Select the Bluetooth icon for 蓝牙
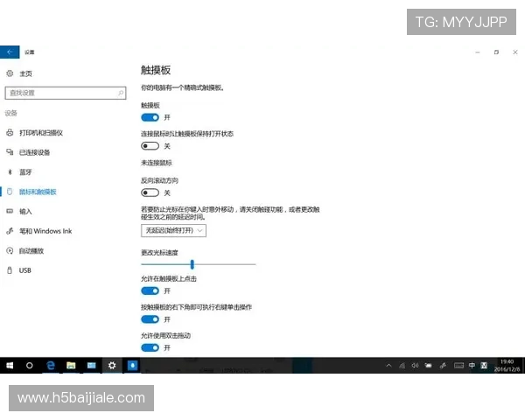525x420 pixels. click(x=10, y=172)
